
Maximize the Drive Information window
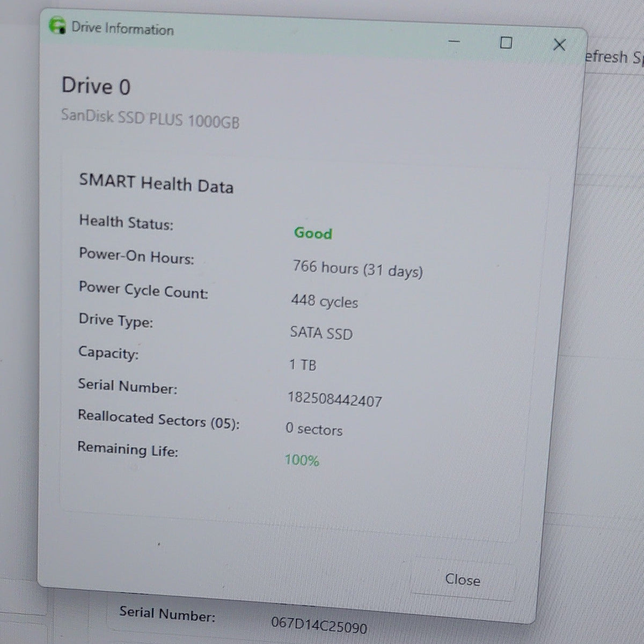point(506,42)
